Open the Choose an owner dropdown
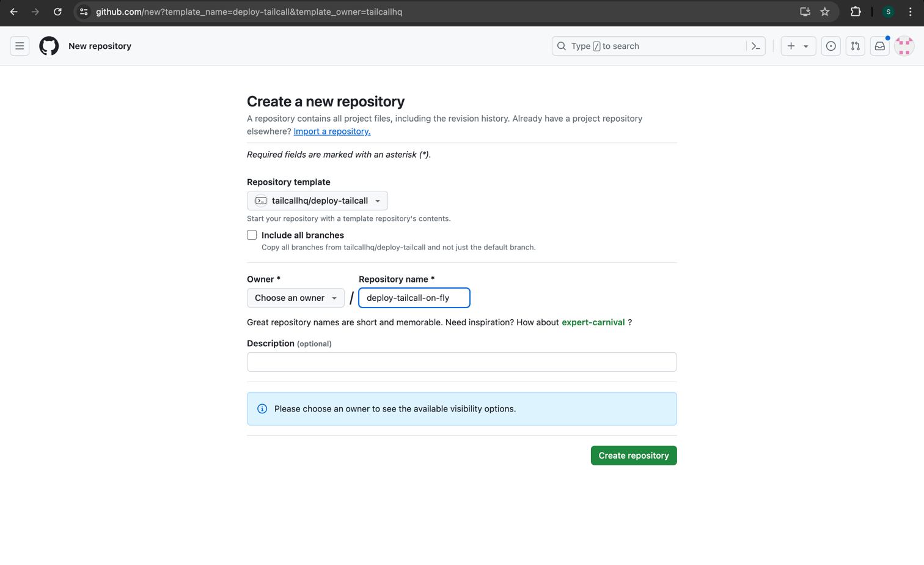 click(x=295, y=298)
